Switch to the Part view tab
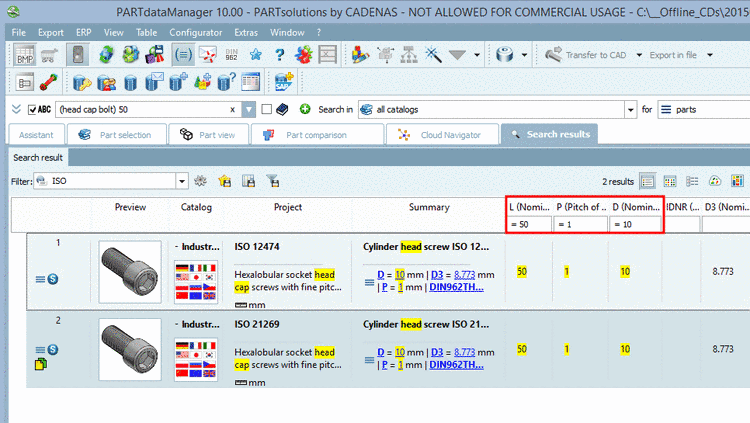This screenshot has height=423, width=750. pos(209,134)
